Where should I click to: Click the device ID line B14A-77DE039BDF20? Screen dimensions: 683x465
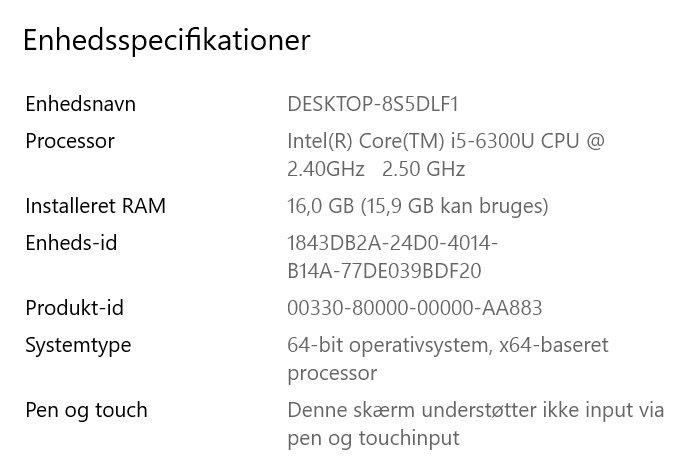[x=384, y=271]
